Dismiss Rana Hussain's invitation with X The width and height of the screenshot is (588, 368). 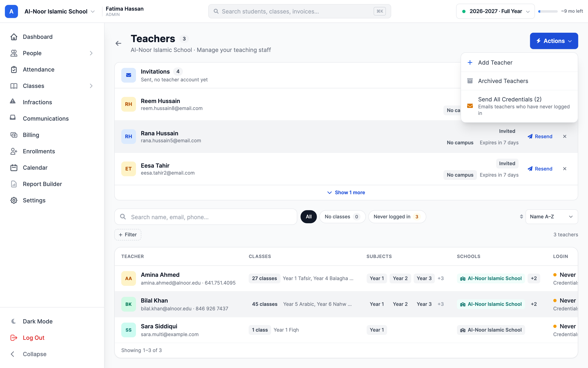tap(565, 136)
